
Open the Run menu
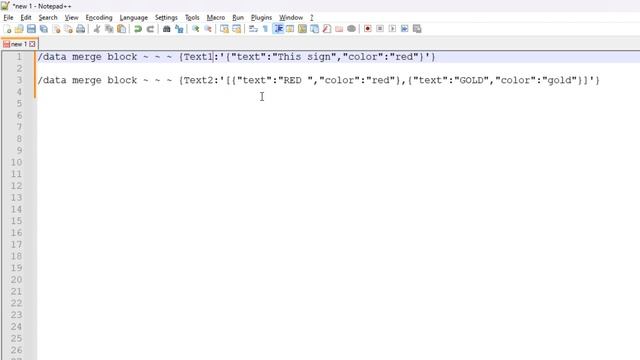pos(238,18)
